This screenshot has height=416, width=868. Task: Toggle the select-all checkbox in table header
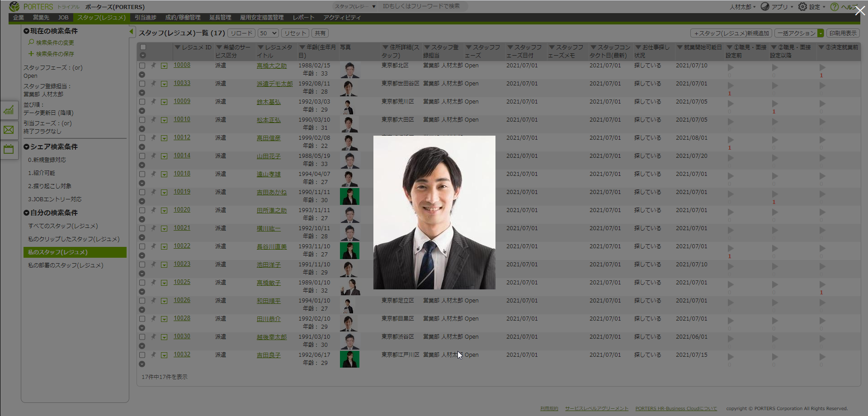click(143, 47)
